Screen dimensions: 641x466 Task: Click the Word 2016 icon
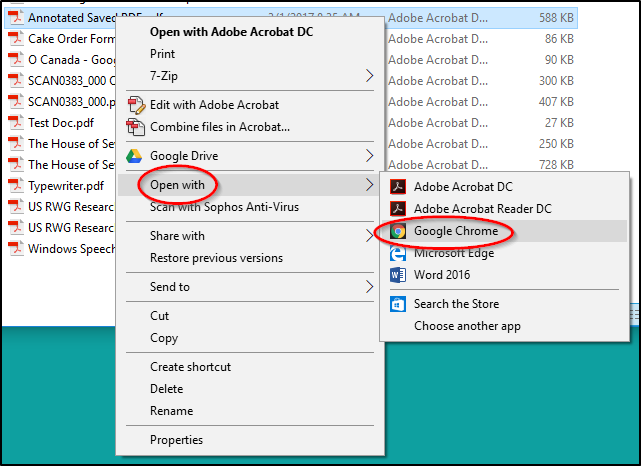[x=397, y=275]
